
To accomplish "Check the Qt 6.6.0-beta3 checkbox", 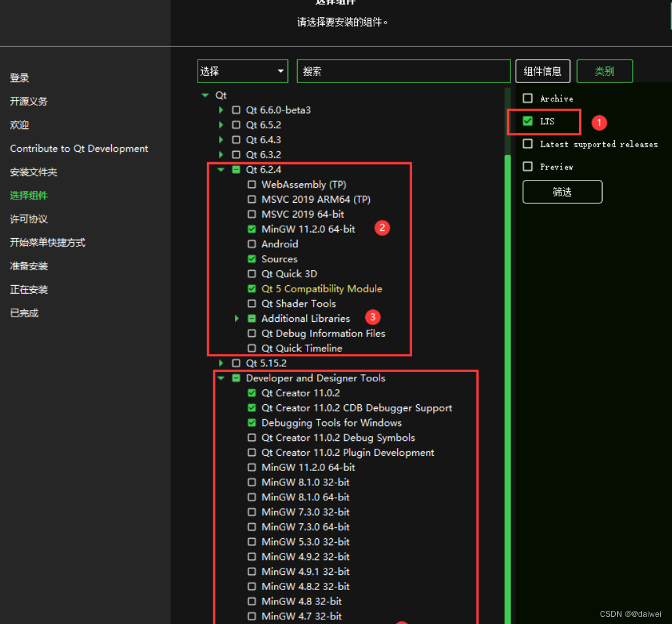I will point(236,110).
